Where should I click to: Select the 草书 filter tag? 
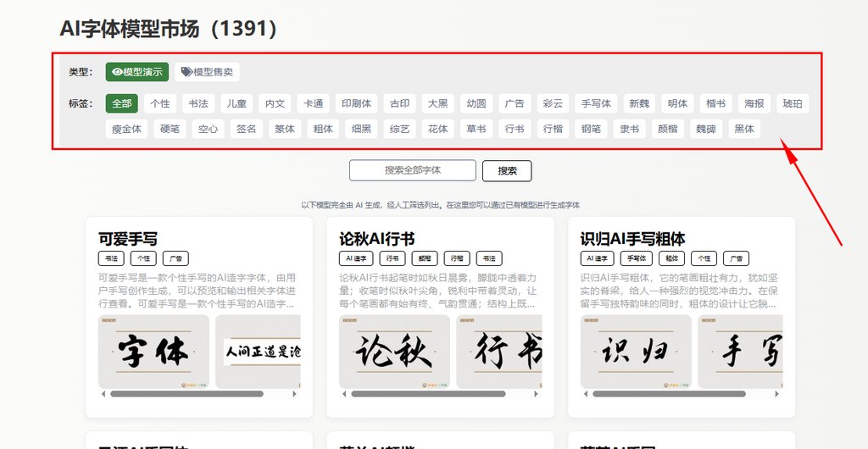[x=476, y=129]
